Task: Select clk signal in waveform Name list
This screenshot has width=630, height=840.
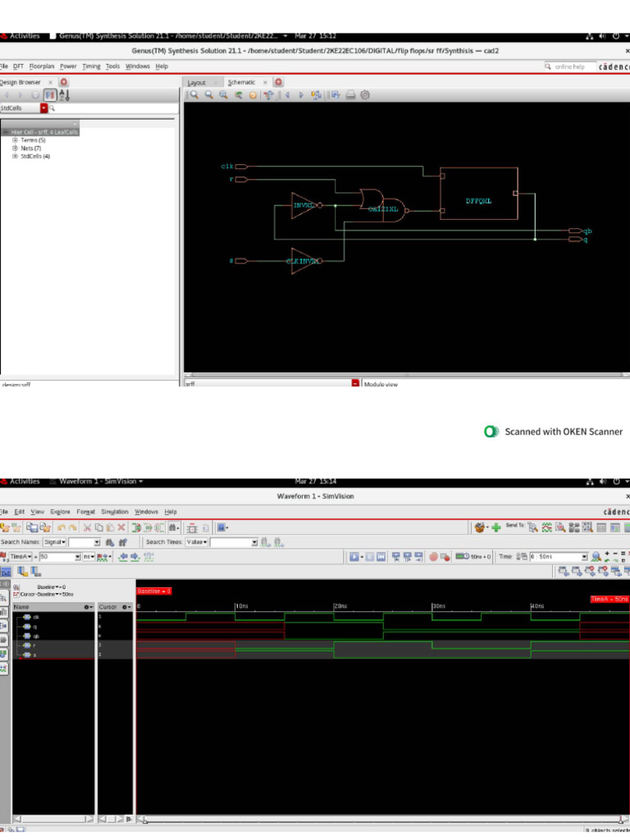Action: [35, 617]
